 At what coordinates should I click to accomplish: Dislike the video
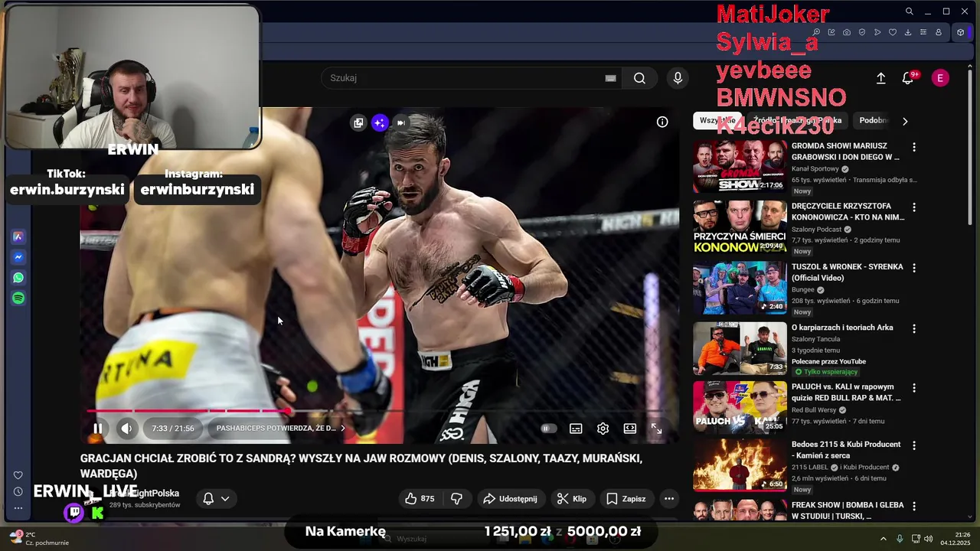point(457,498)
